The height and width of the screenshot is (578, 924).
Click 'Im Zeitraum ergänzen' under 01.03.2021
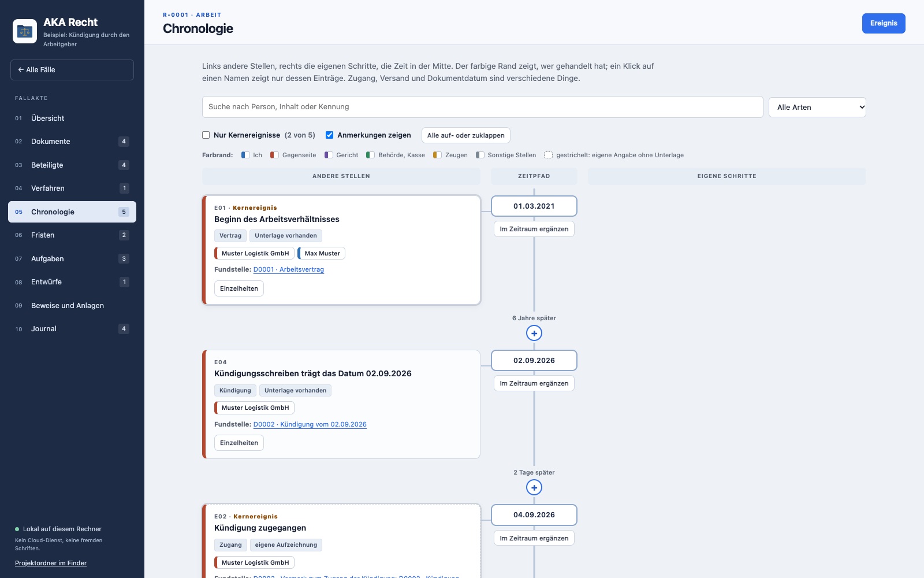tap(534, 229)
